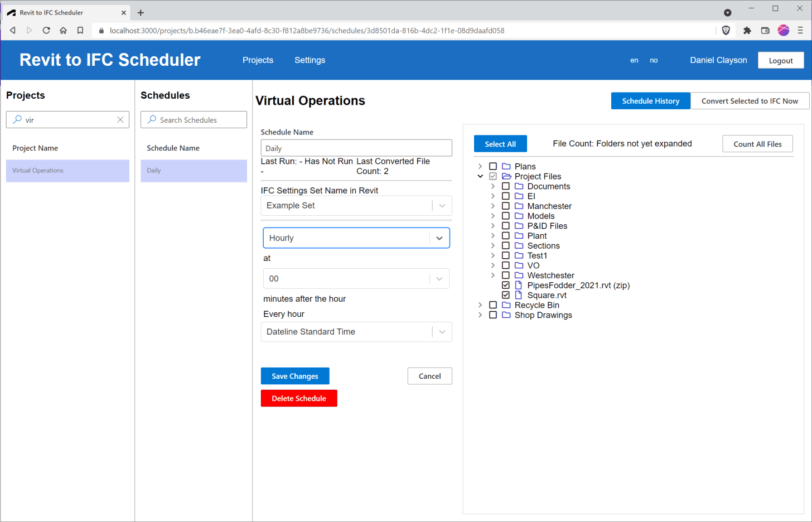
Task: Click the Westchester folder icon
Action: click(x=519, y=275)
